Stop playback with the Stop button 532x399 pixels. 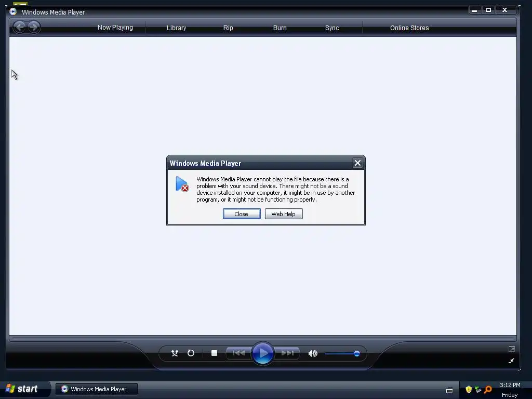click(214, 353)
